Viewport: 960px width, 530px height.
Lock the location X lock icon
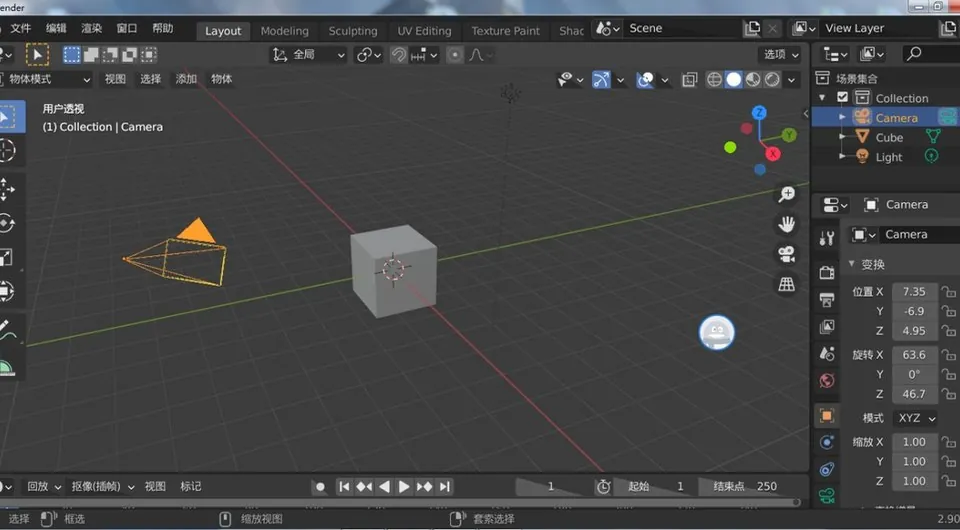(948, 292)
